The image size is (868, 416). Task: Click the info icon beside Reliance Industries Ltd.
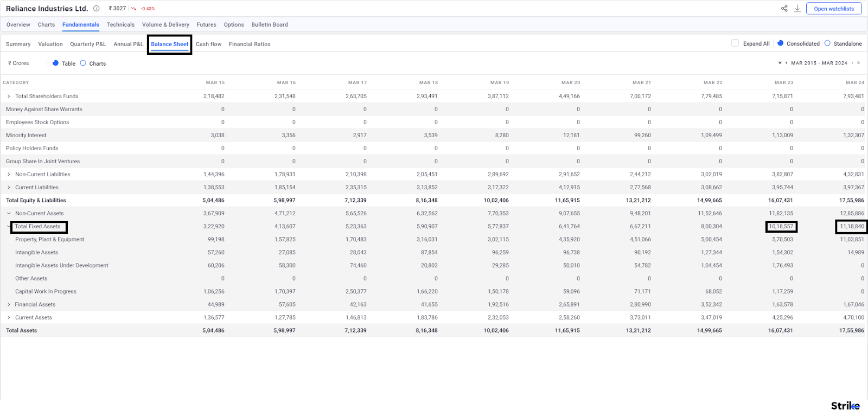(96, 9)
